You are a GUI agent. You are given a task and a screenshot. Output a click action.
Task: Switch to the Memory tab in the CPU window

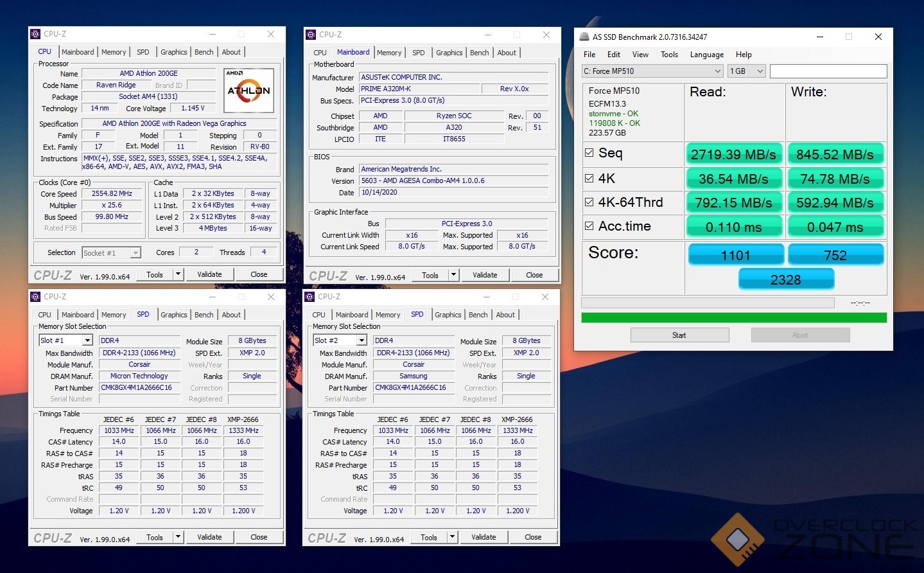tap(114, 52)
